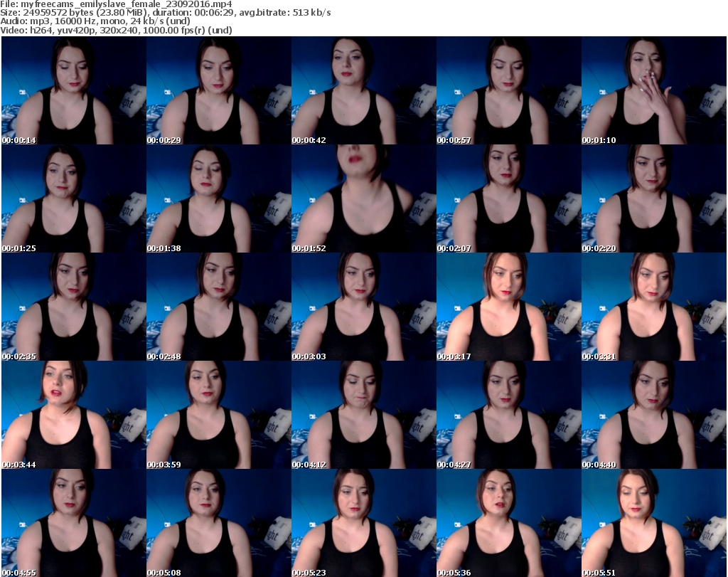Click the frame labeled 00:04:12
This screenshot has width=728, height=577.
coord(363,415)
